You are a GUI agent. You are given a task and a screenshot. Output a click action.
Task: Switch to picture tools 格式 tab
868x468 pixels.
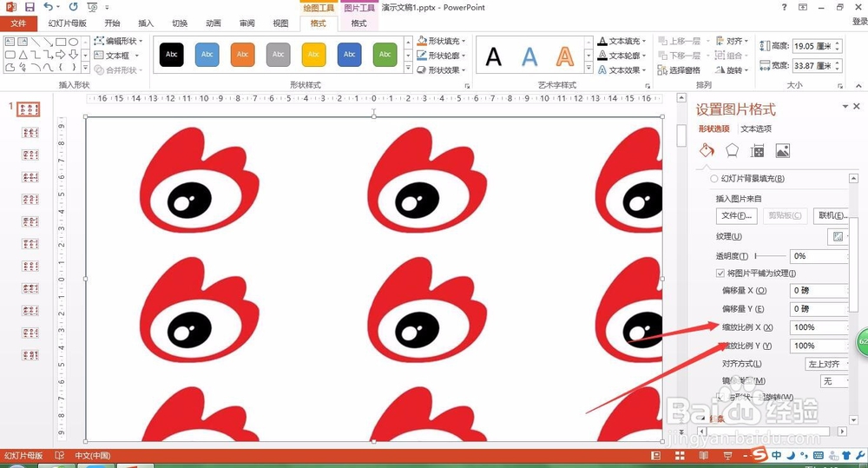(358, 23)
